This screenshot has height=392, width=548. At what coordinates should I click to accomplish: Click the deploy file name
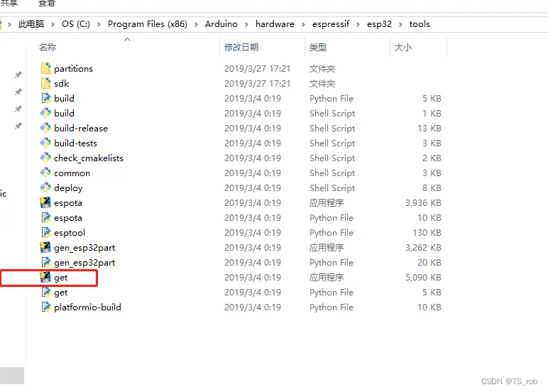click(x=68, y=188)
